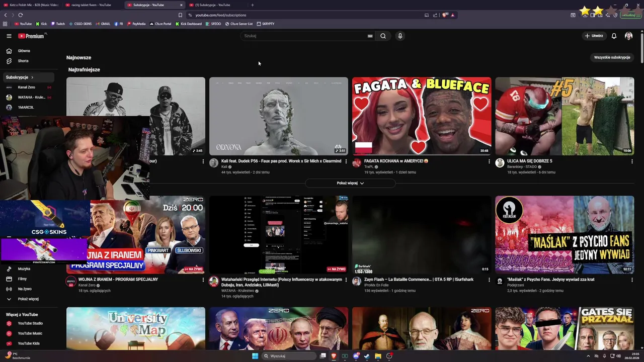Click the Brave Shields icon
The image size is (644, 362).
445,15
